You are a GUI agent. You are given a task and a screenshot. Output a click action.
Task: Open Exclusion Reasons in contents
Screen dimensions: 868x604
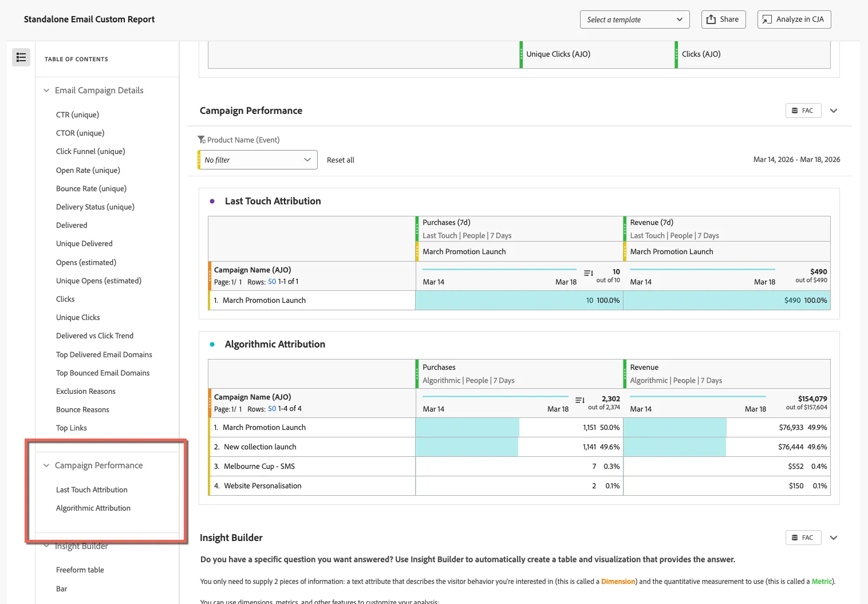pos(86,391)
